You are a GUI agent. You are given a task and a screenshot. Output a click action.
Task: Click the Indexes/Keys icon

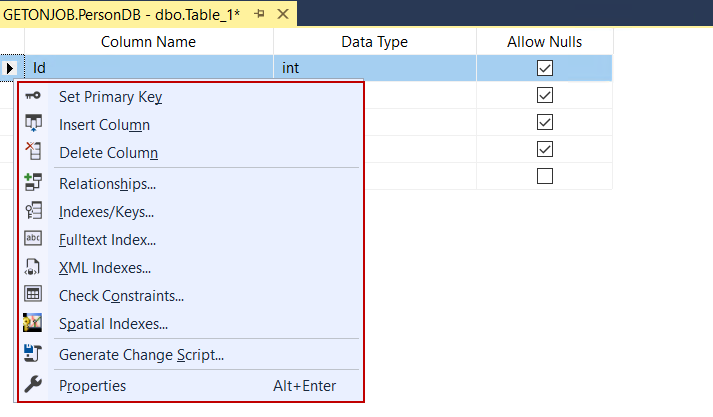coord(33,211)
